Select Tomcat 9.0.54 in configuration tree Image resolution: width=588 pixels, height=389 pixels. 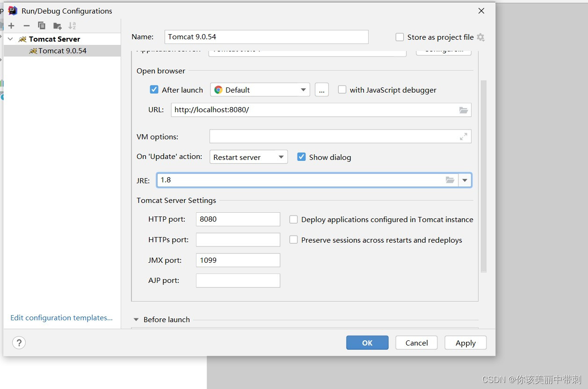62,50
